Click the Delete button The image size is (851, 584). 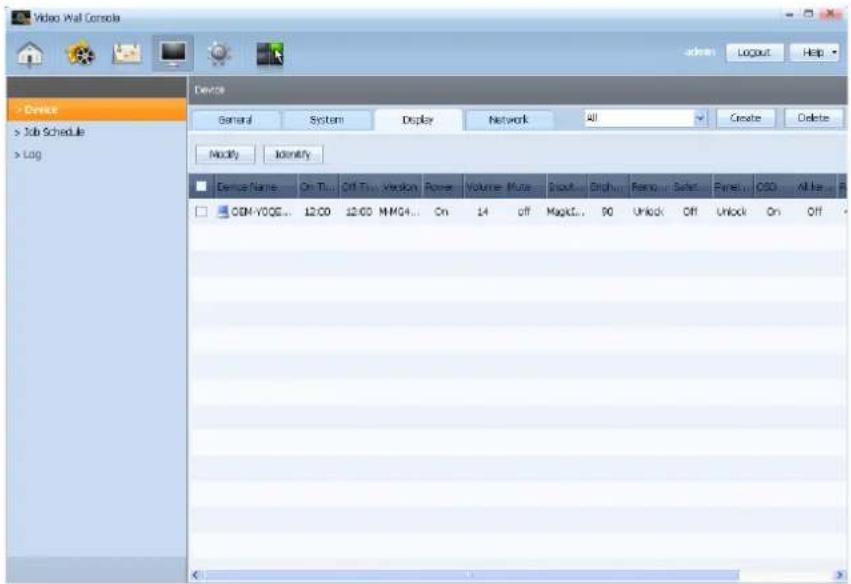pyautogui.click(x=813, y=118)
